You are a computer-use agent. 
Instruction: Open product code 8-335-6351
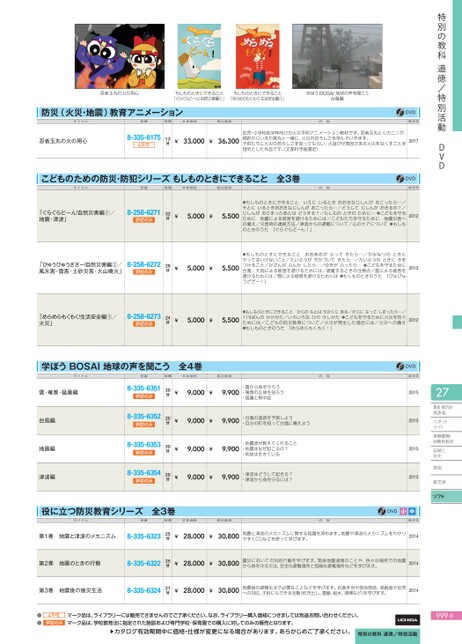143,388
